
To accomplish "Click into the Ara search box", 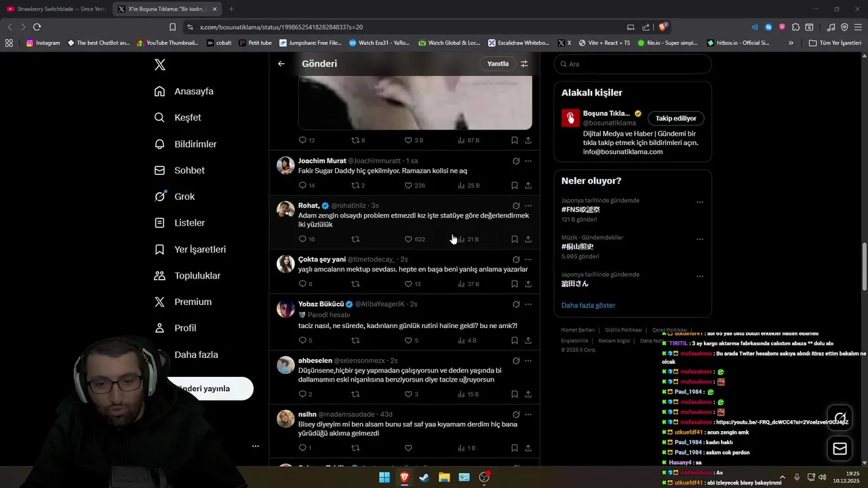I will (x=633, y=64).
